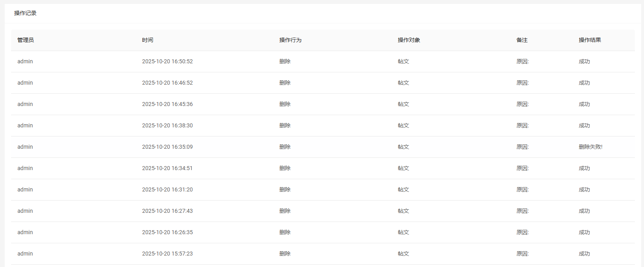This screenshot has width=644, height=267.
Task: Click the 时间 column header
Action: pos(147,40)
